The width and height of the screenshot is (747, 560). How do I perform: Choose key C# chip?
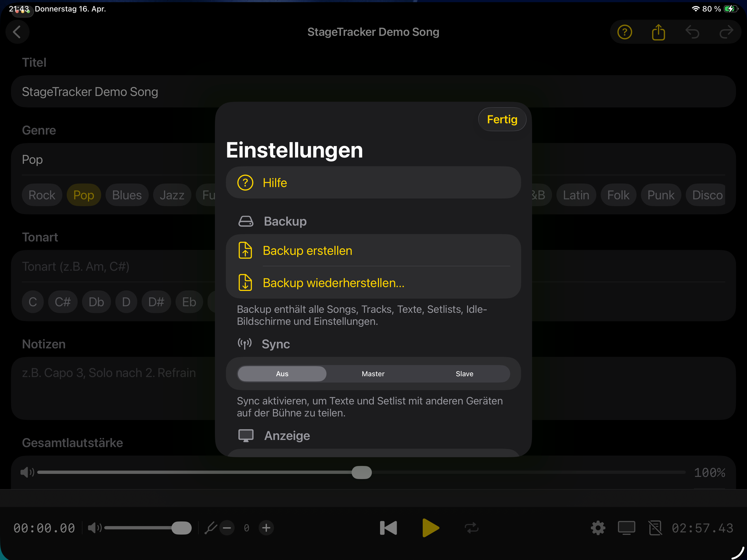point(63,302)
